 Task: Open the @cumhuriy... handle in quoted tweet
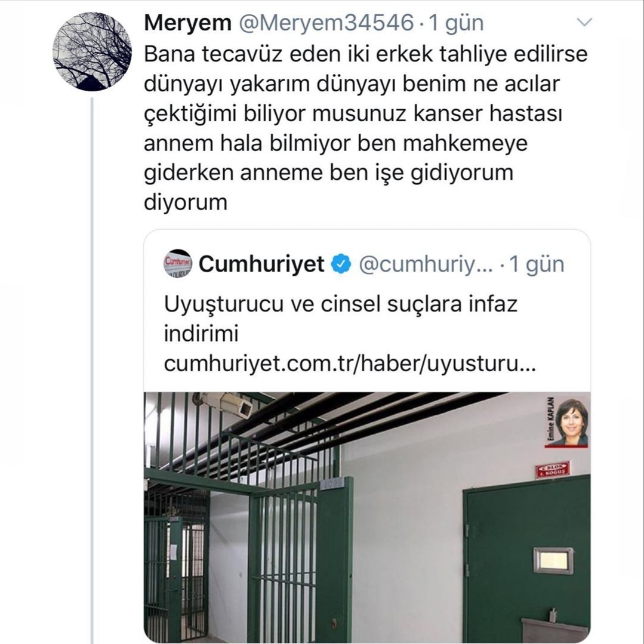(x=426, y=265)
